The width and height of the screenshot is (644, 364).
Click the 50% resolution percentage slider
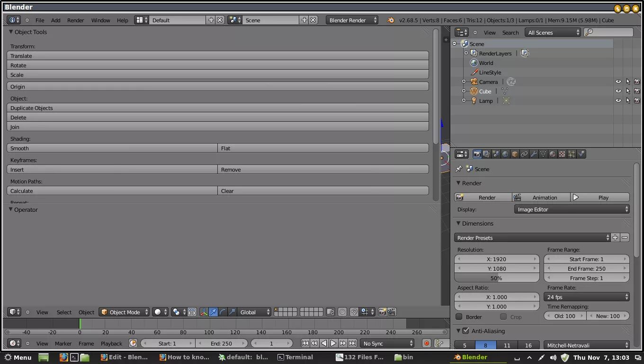coord(497,278)
